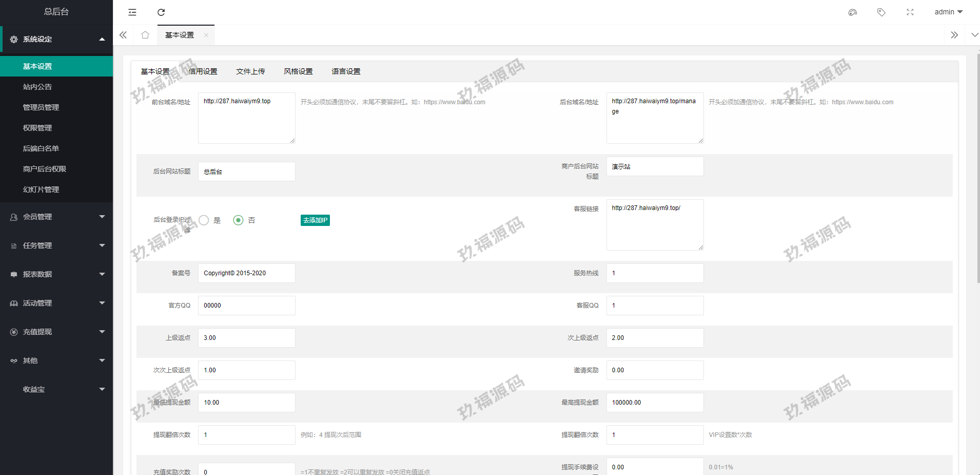Click the tag/note icon in the header
980x475 pixels.
[881, 12]
